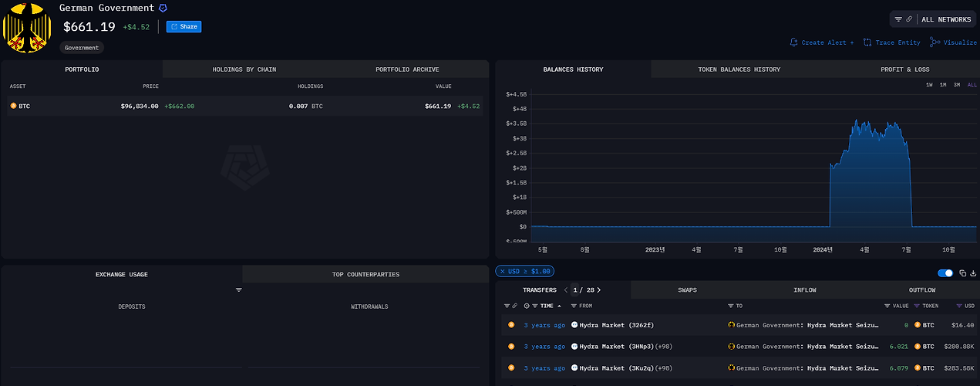
Task: Click the clock icon in TIME header
Action: coord(527,306)
